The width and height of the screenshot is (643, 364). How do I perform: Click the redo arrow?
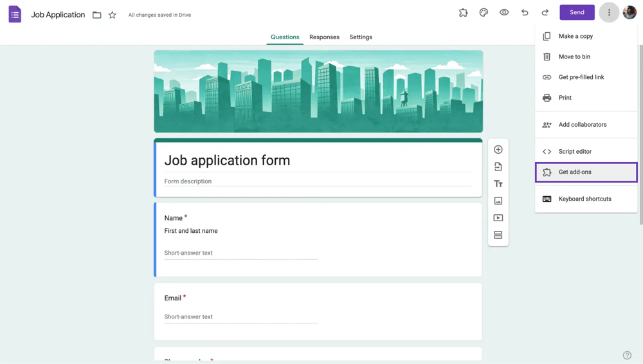545,13
